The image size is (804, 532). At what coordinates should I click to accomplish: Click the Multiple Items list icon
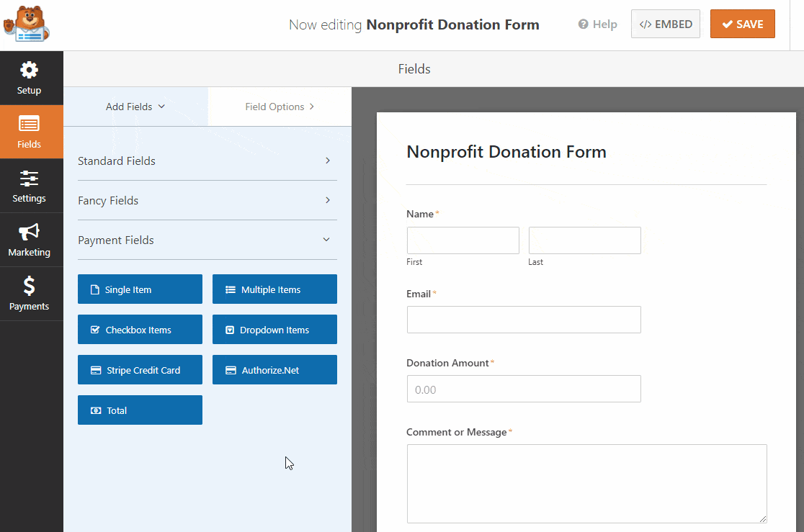(231, 289)
